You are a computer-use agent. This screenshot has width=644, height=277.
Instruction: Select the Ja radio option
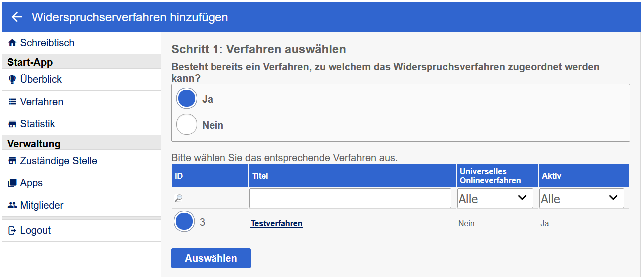pyautogui.click(x=187, y=99)
